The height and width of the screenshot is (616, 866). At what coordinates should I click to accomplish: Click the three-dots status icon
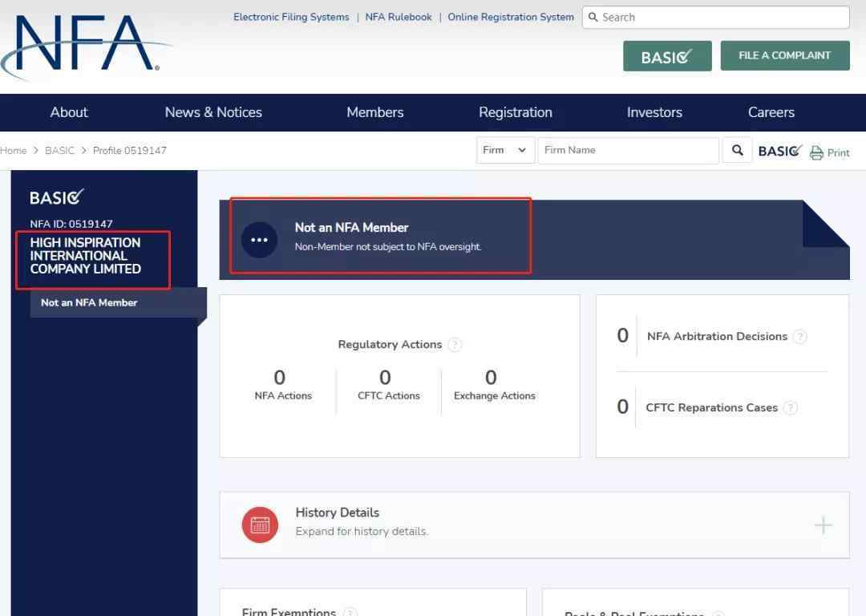point(259,240)
